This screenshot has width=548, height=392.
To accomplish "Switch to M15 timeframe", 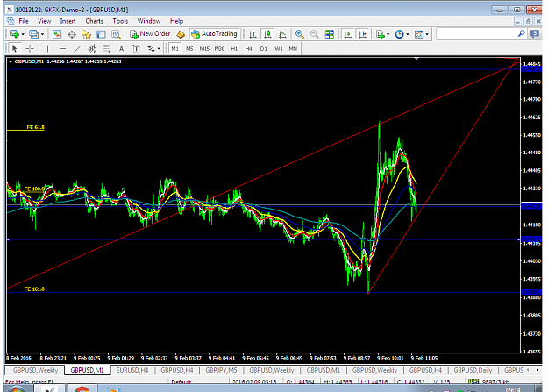I will [x=204, y=48].
